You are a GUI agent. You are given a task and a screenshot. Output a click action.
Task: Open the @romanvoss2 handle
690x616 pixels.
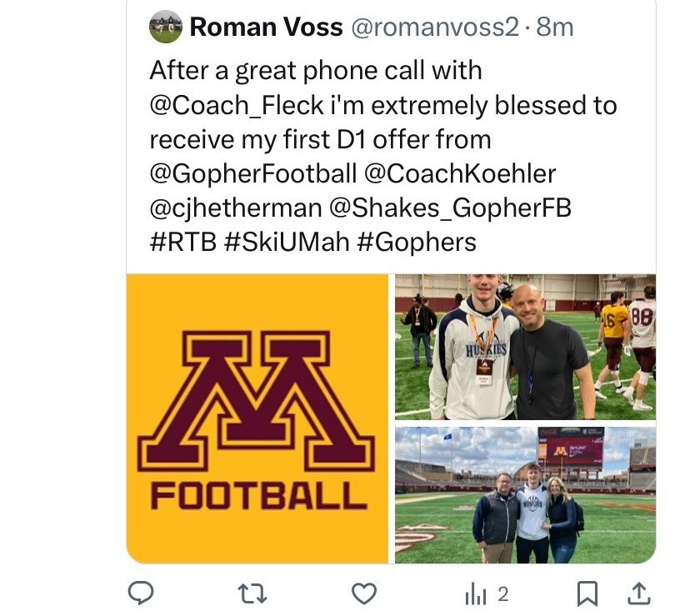(435, 28)
